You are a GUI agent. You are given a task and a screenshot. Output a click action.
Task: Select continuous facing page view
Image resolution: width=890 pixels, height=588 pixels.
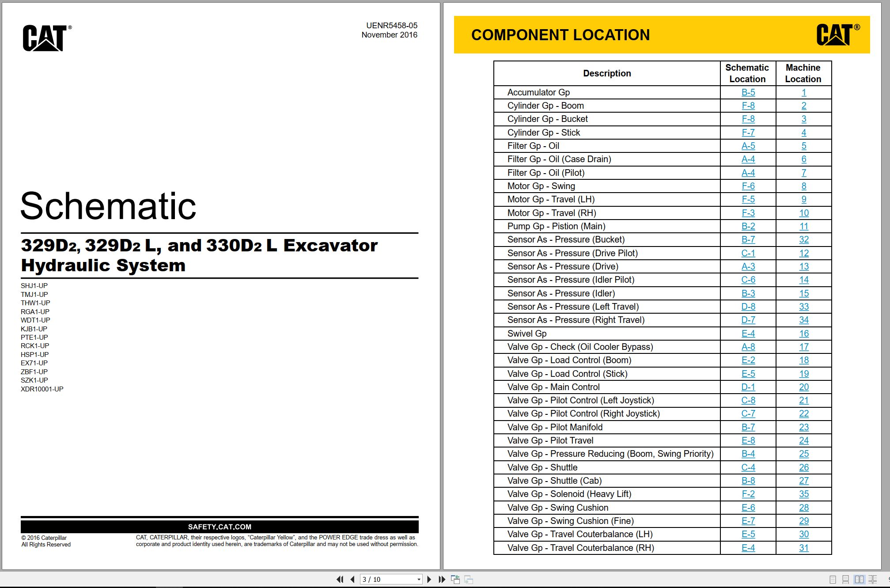tap(873, 580)
